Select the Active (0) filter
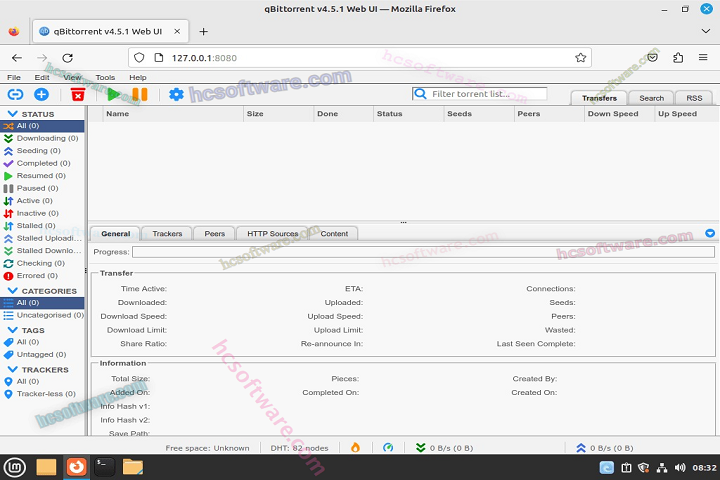 tap(42, 201)
